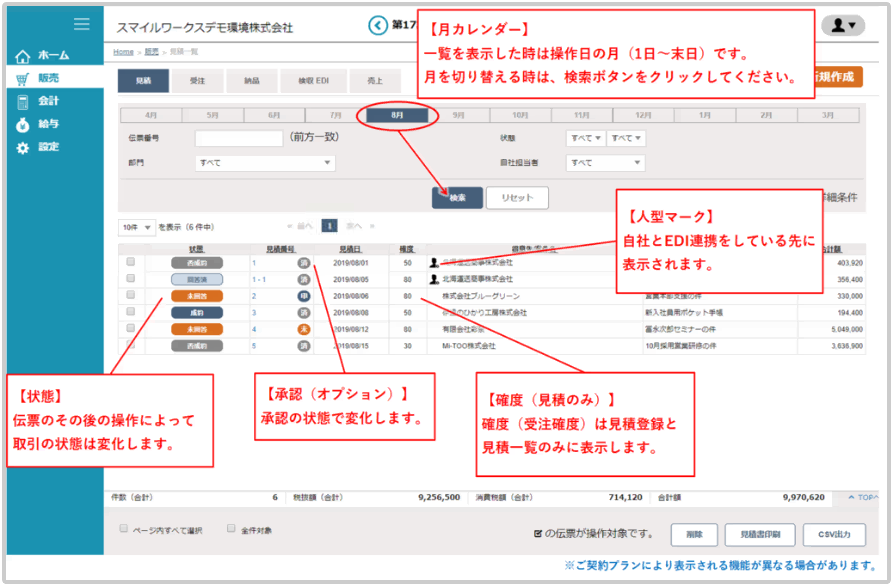
Task: Check the box for the first 否成約 row
Action: point(130,263)
